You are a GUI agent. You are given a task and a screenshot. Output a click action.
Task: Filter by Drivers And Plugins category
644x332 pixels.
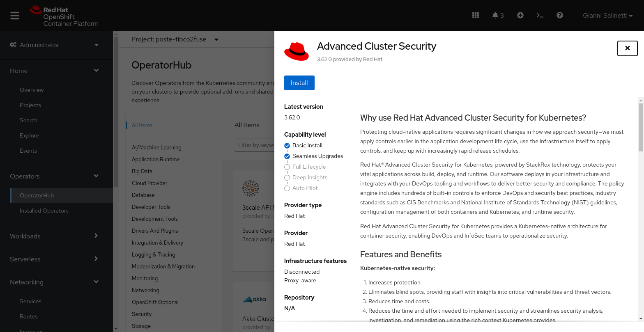[x=155, y=231]
